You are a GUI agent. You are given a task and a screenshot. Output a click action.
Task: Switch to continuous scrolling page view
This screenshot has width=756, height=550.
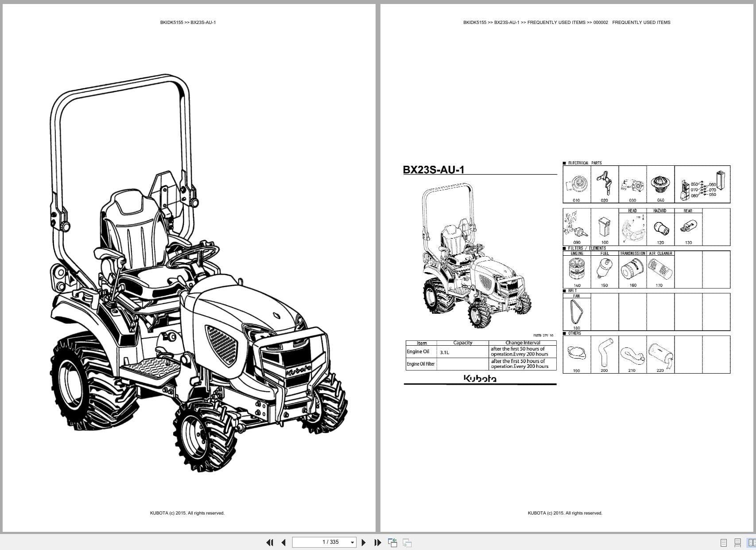click(x=737, y=542)
